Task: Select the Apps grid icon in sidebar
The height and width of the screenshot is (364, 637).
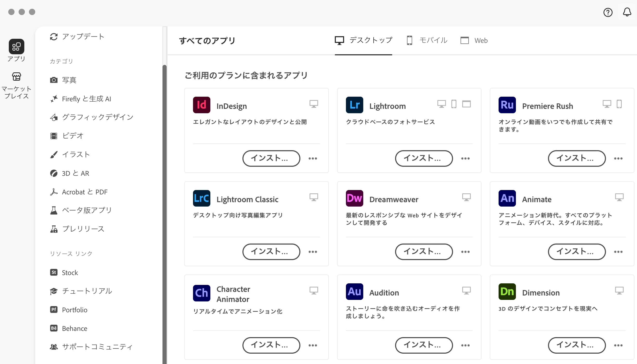Action: point(17,47)
